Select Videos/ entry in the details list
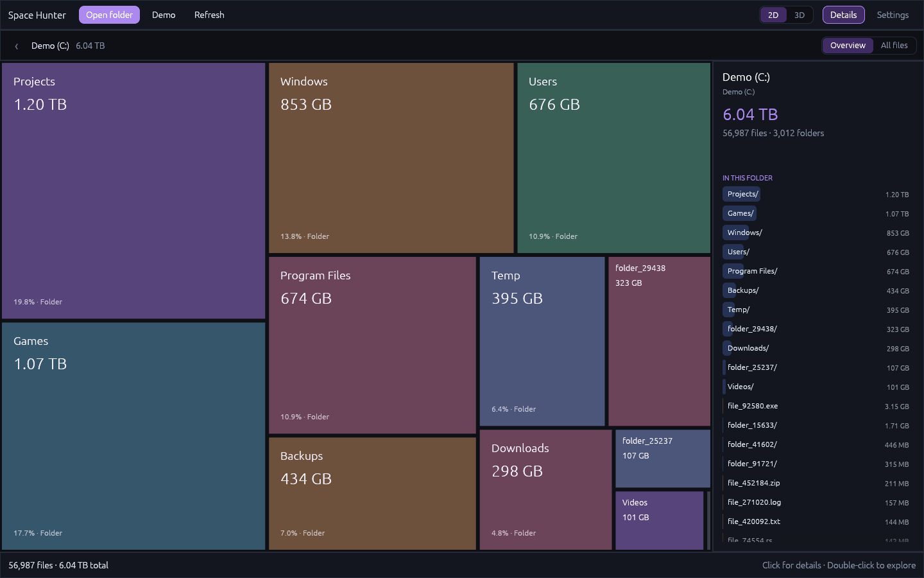This screenshot has width=924, height=578. pyautogui.click(x=816, y=387)
